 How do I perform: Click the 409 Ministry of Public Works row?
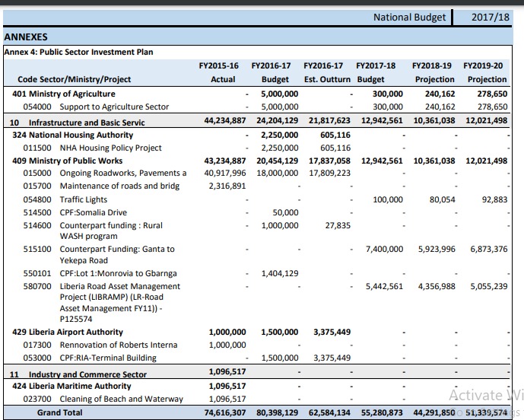[67, 161]
